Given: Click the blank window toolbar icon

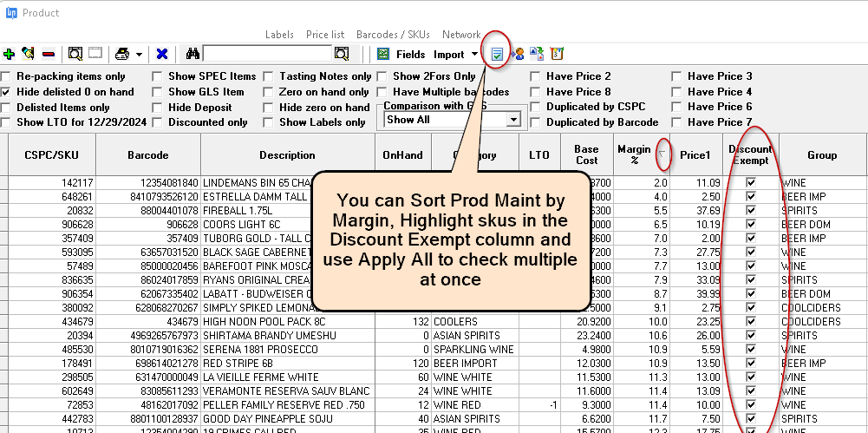Looking at the screenshot, I should tap(95, 54).
